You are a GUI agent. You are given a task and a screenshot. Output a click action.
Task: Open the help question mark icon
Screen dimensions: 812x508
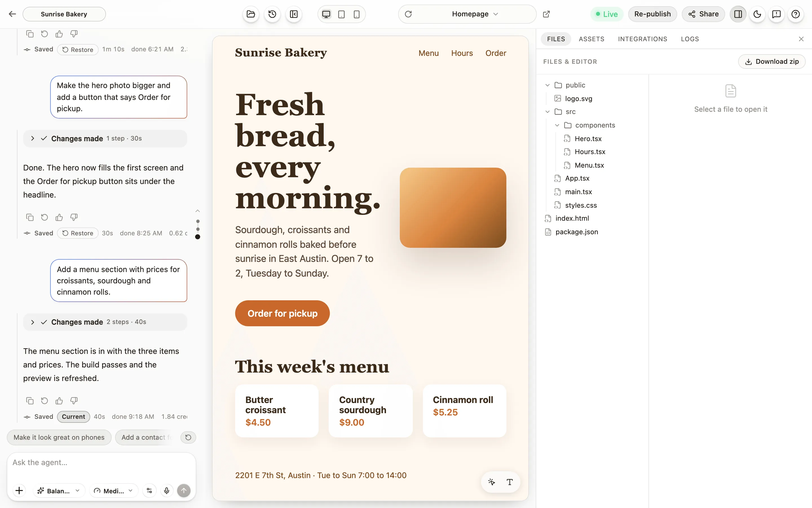point(796,14)
